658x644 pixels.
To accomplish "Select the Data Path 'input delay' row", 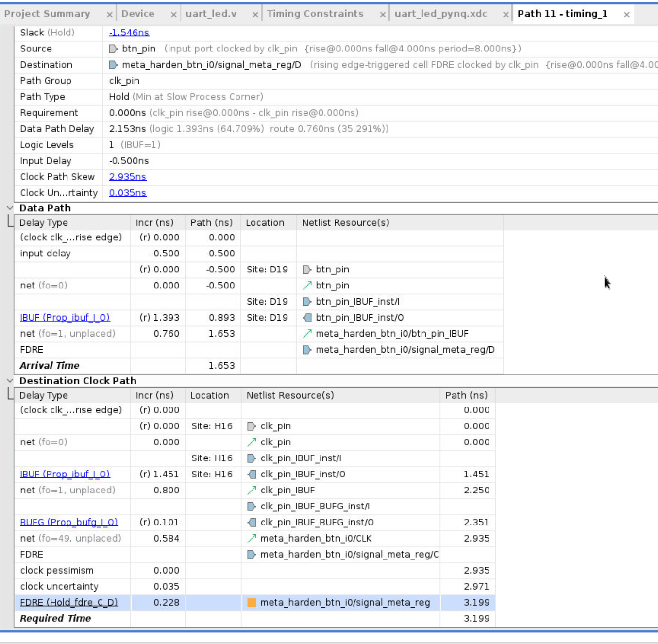I will 259,254.
